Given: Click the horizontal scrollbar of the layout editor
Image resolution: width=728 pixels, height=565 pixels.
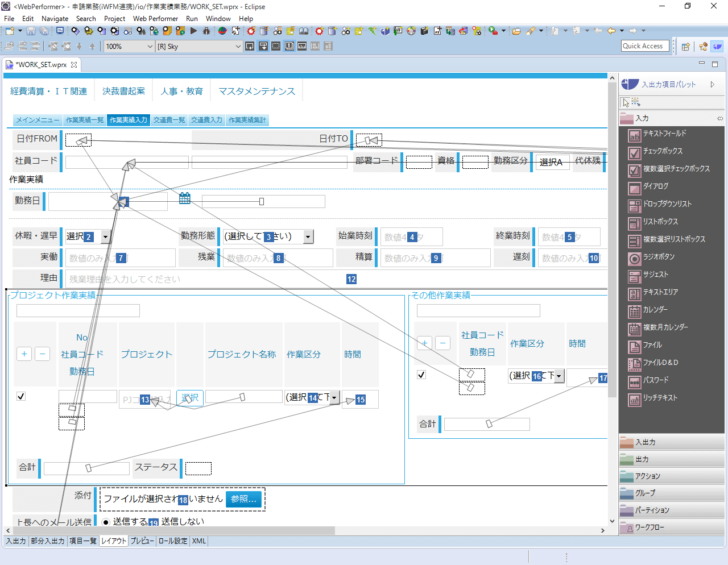Looking at the screenshot, I should (173, 530).
